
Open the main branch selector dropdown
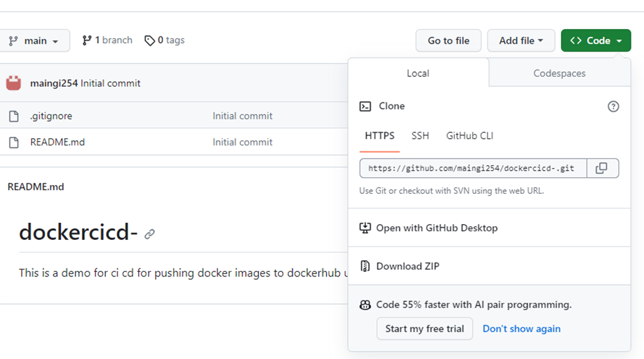point(34,41)
